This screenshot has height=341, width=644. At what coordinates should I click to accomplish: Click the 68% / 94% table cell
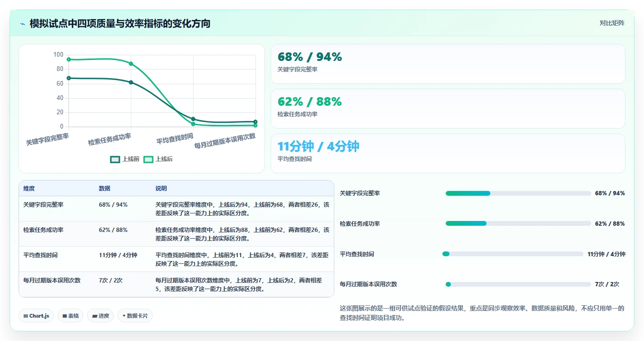113,204
